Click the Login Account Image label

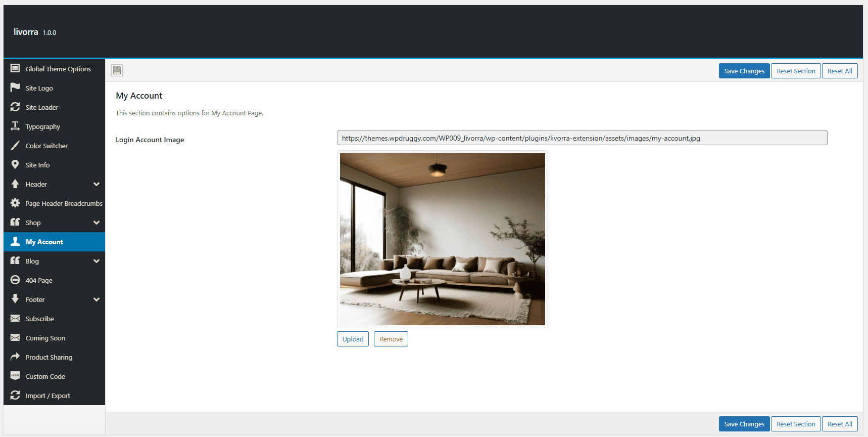(x=150, y=140)
